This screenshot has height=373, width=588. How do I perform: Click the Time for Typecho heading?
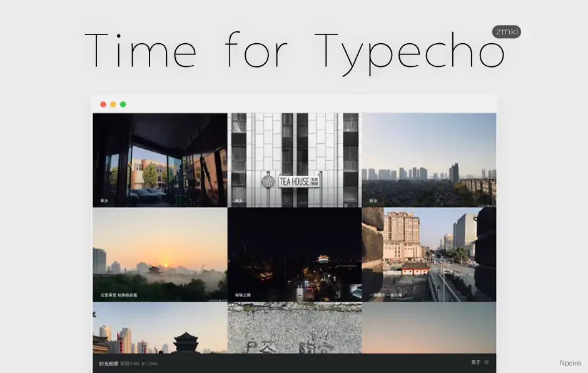coord(294,50)
